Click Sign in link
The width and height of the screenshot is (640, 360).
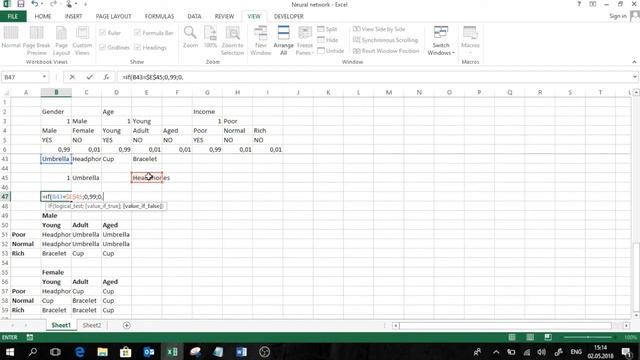(x=618, y=16)
